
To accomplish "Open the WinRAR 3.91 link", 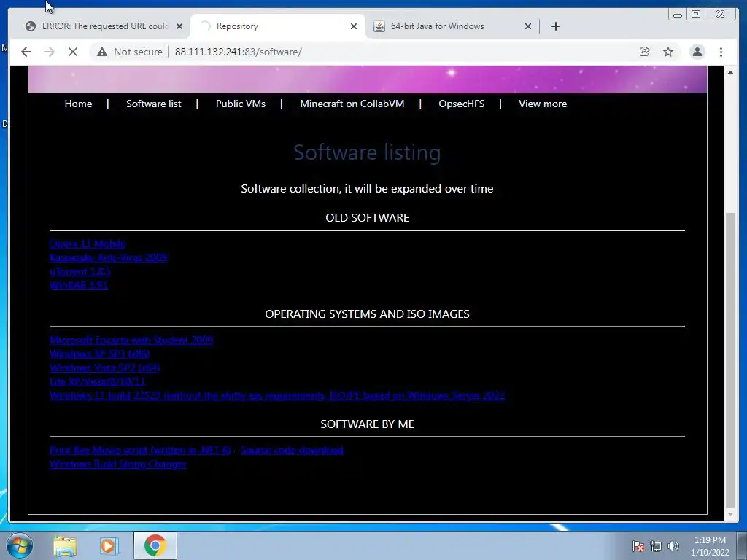I will click(x=79, y=285).
